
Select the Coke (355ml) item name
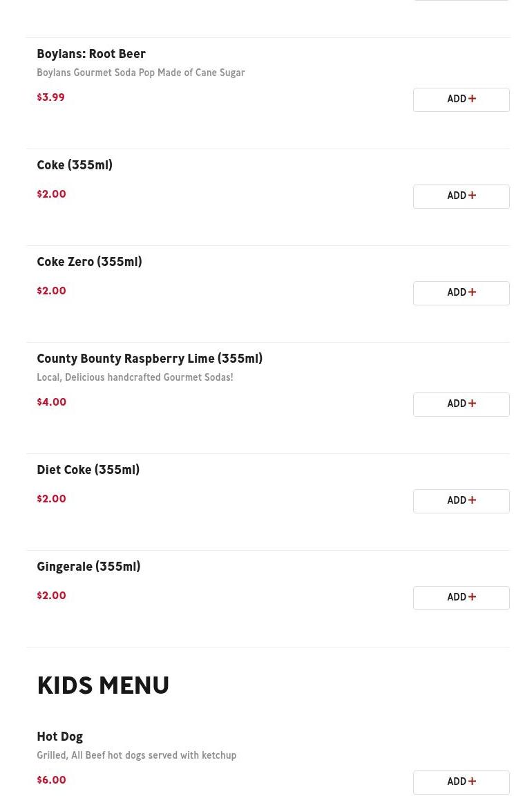(75, 165)
